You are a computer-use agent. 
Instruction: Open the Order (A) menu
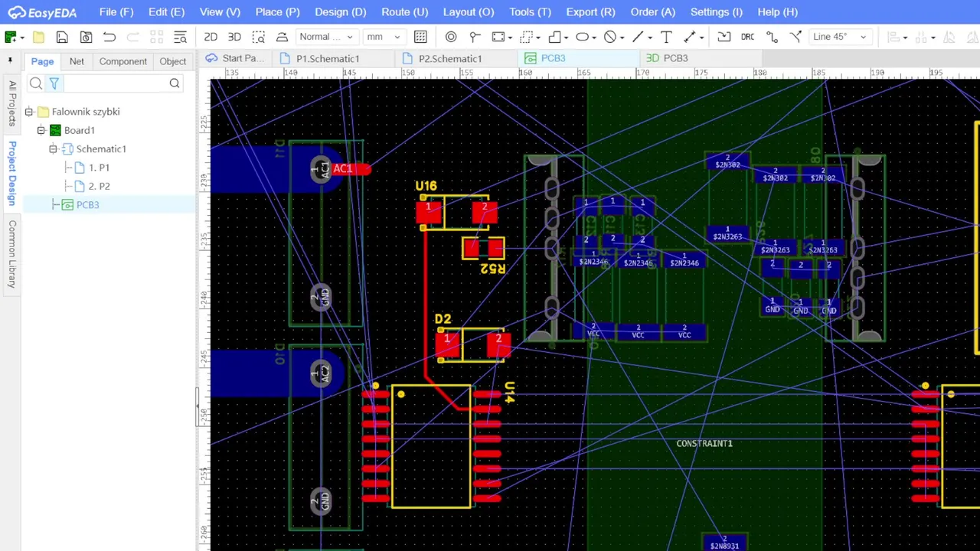652,12
